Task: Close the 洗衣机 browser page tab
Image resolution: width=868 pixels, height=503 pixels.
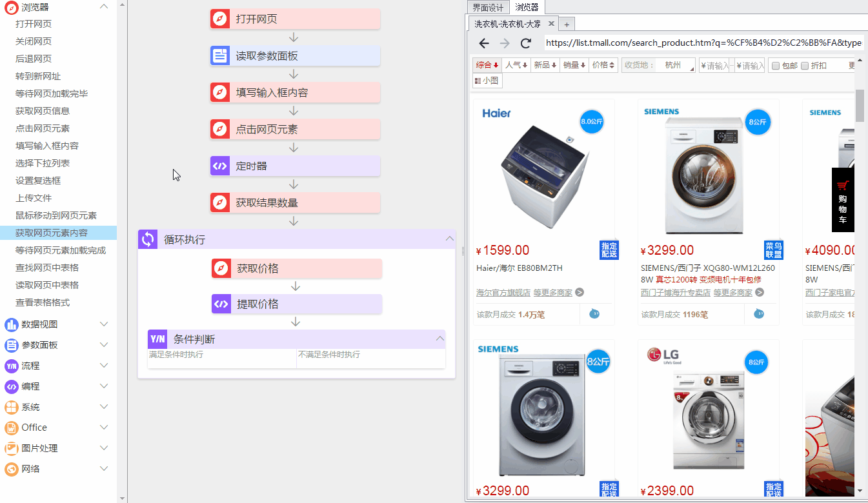Action: pos(551,24)
